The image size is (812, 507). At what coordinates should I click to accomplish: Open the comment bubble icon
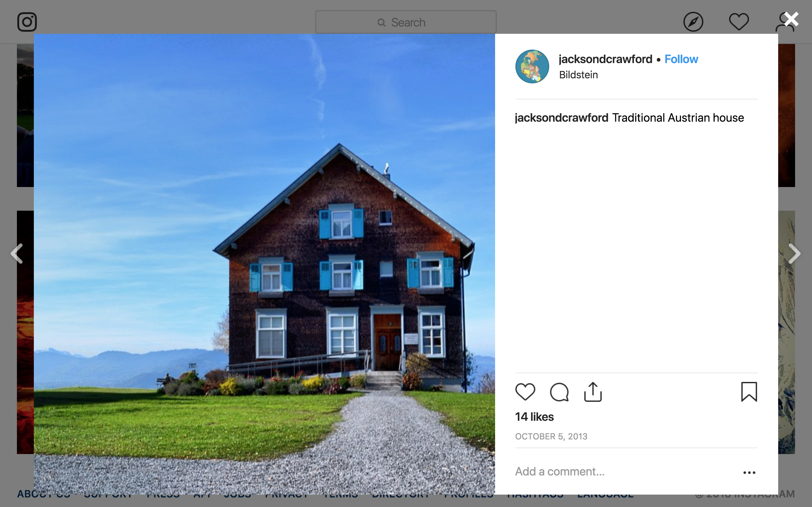(x=559, y=392)
